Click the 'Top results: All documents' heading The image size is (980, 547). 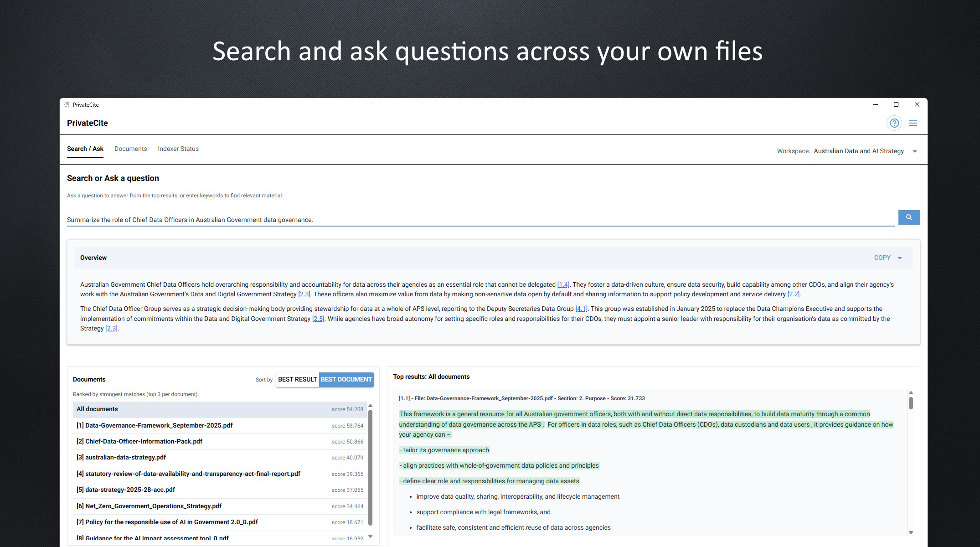pos(431,377)
